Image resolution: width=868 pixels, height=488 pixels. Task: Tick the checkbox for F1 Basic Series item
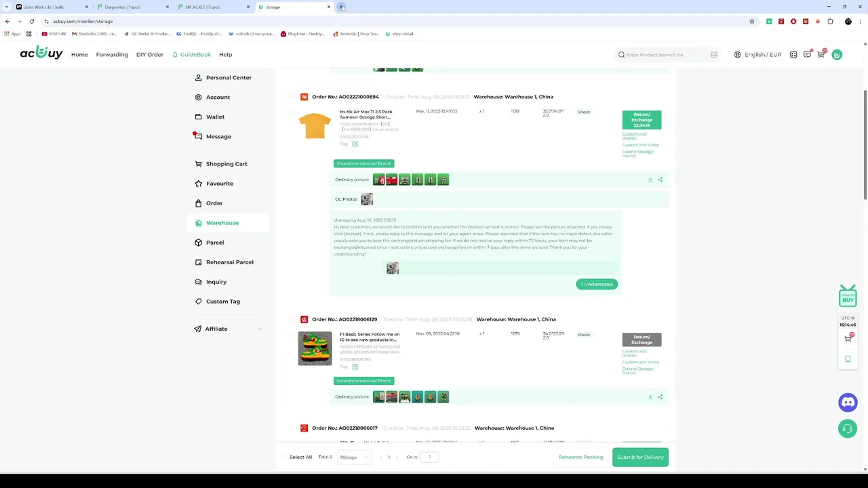point(292,334)
